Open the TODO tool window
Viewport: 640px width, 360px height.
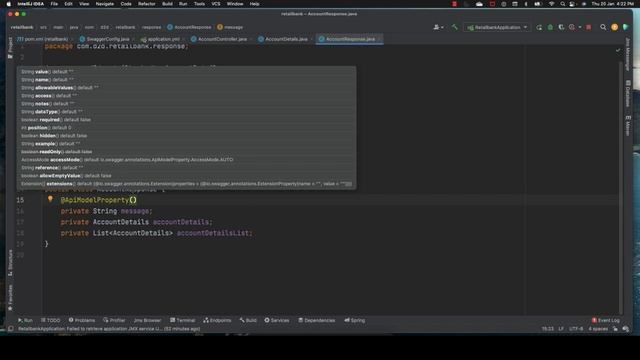pyautogui.click(x=51, y=320)
